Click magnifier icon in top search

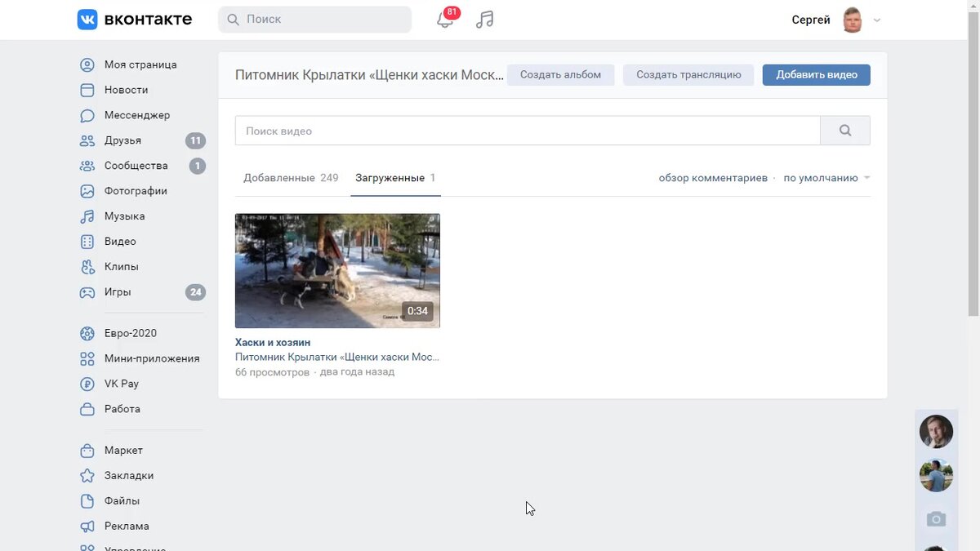tap(233, 20)
